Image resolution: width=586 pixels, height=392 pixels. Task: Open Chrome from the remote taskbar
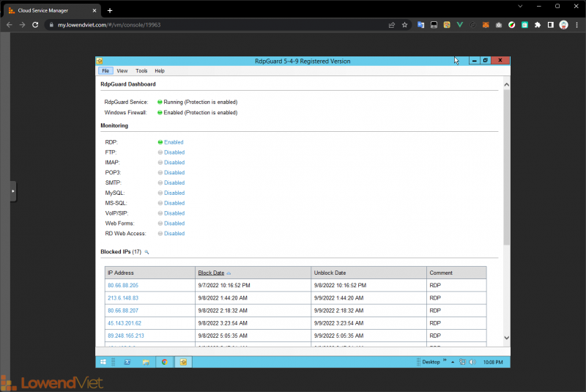point(164,362)
